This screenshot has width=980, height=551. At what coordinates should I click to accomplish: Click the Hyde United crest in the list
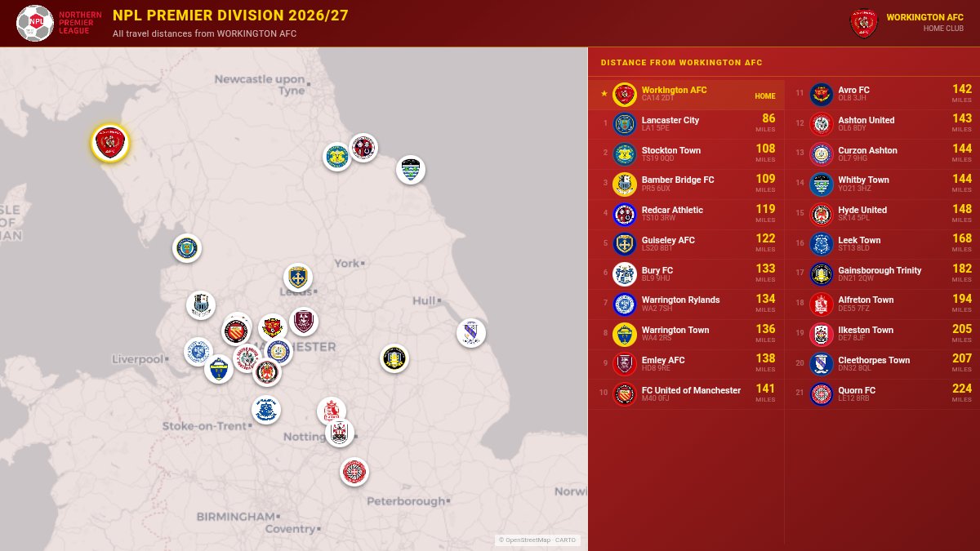(822, 214)
